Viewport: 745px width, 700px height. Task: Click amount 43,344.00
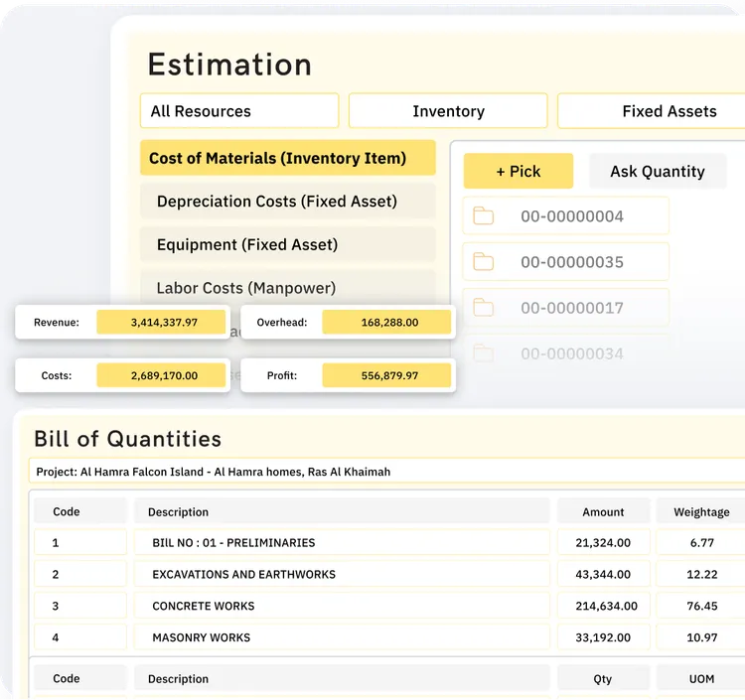pos(603,574)
